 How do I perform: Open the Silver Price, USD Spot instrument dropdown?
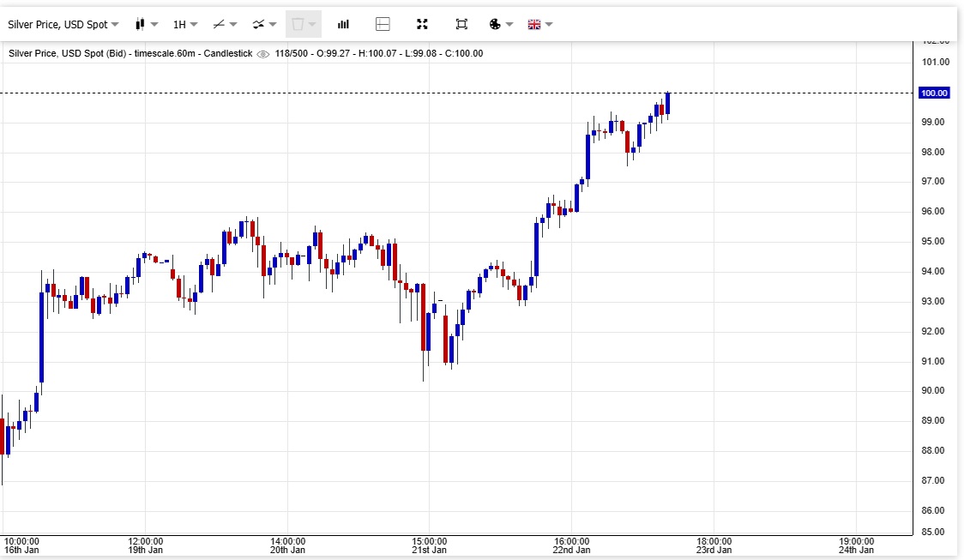pos(63,25)
